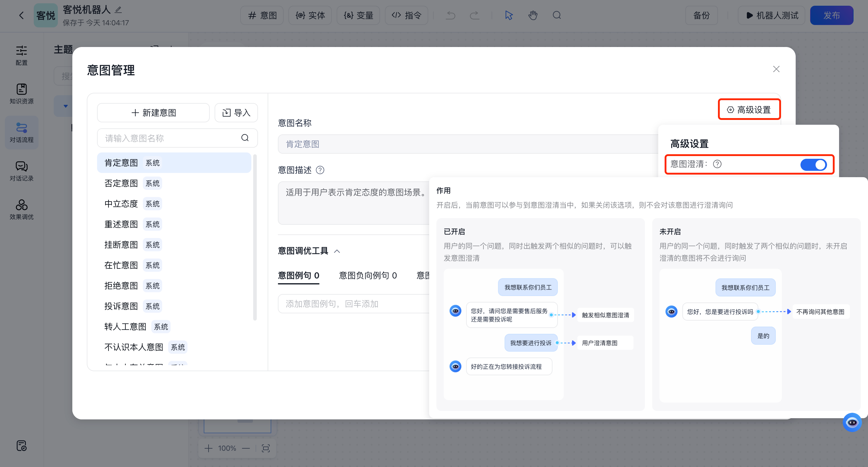This screenshot has width=868, height=467.
Task: Select 配置 in the left sidebar
Action: click(21, 56)
